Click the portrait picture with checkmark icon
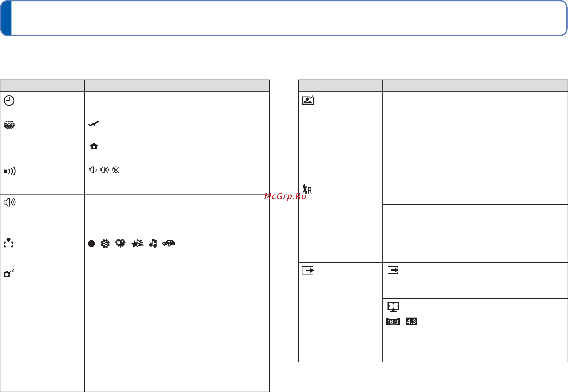568x392 pixels. tap(308, 100)
